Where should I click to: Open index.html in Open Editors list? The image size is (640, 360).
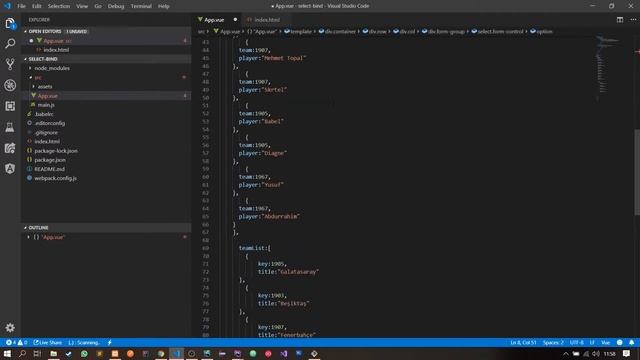click(x=56, y=50)
